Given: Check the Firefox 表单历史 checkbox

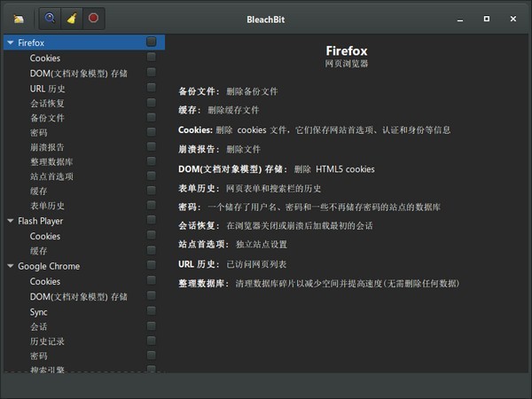Looking at the screenshot, I should pyautogui.click(x=152, y=205).
